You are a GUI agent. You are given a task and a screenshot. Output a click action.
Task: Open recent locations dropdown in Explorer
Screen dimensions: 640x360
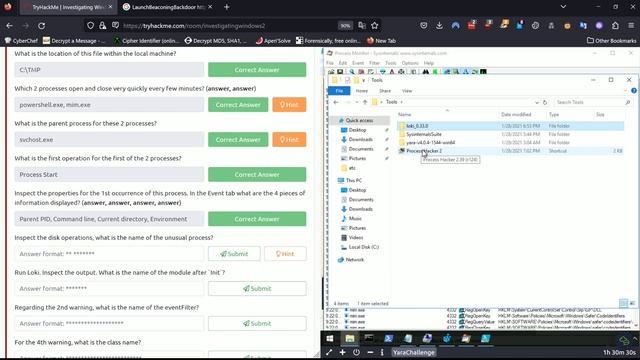click(356, 102)
